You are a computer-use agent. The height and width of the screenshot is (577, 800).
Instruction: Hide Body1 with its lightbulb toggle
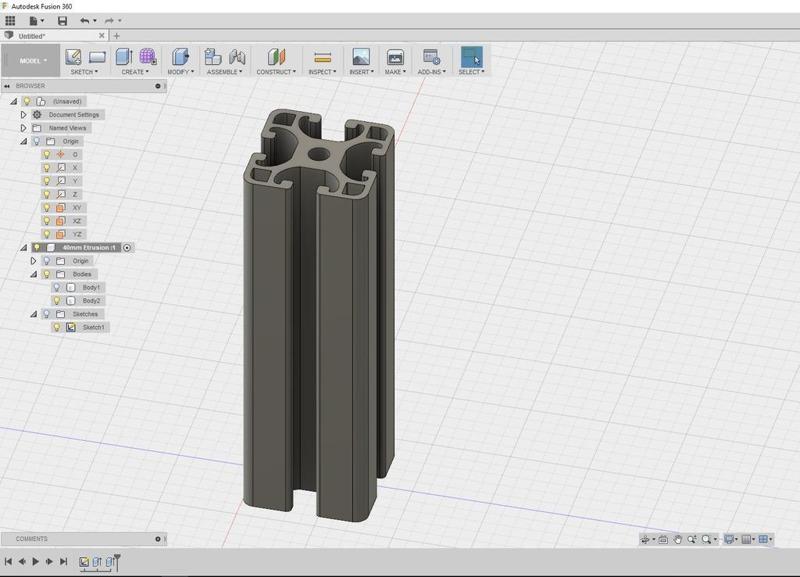pos(57,285)
